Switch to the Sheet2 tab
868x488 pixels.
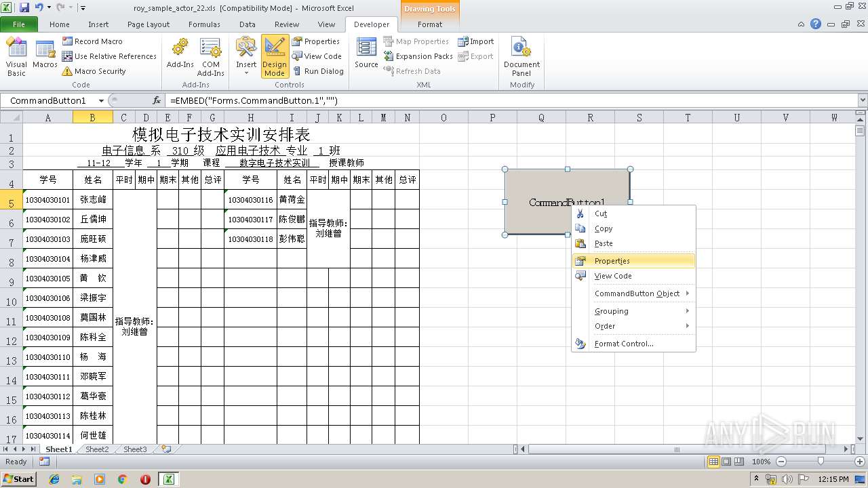pyautogui.click(x=97, y=449)
